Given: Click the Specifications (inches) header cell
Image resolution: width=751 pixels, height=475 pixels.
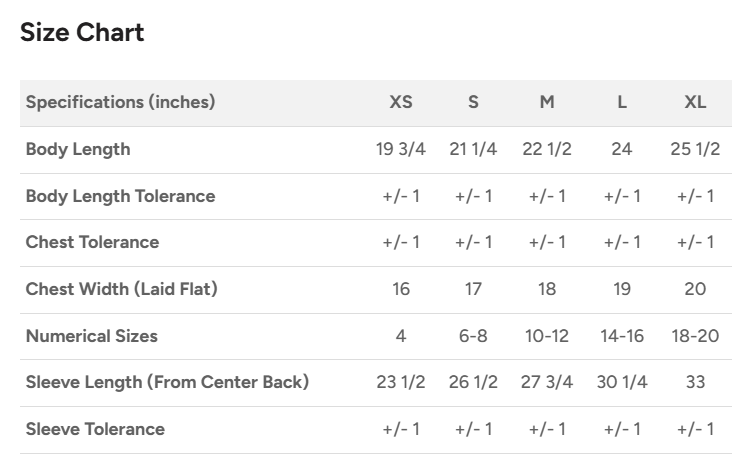Looking at the screenshot, I should tap(120, 102).
